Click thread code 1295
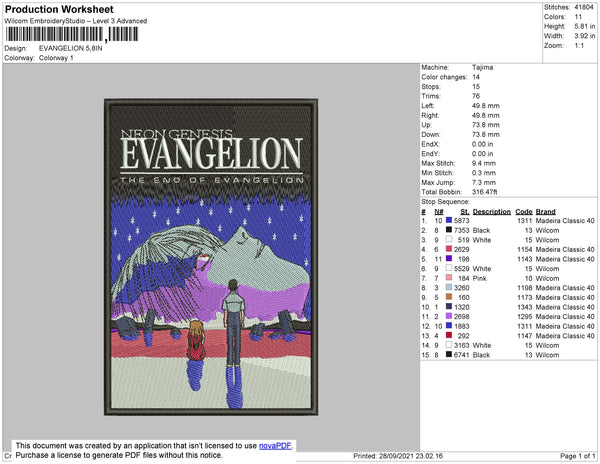600x464 pixels. click(525, 316)
